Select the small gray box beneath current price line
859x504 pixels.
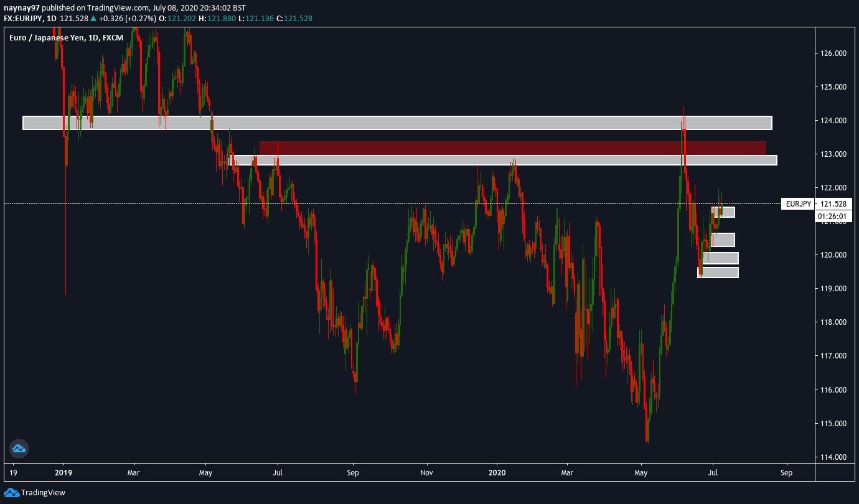[x=723, y=212]
